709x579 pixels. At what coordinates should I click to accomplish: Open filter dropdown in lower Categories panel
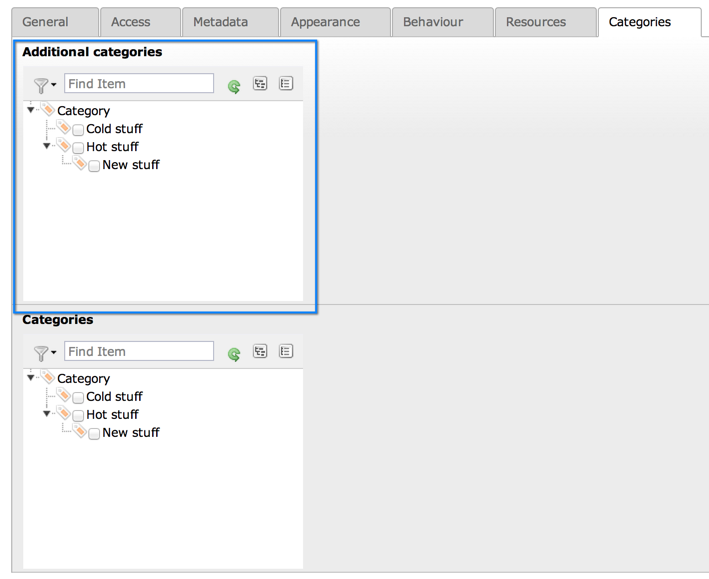tap(44, 353)
